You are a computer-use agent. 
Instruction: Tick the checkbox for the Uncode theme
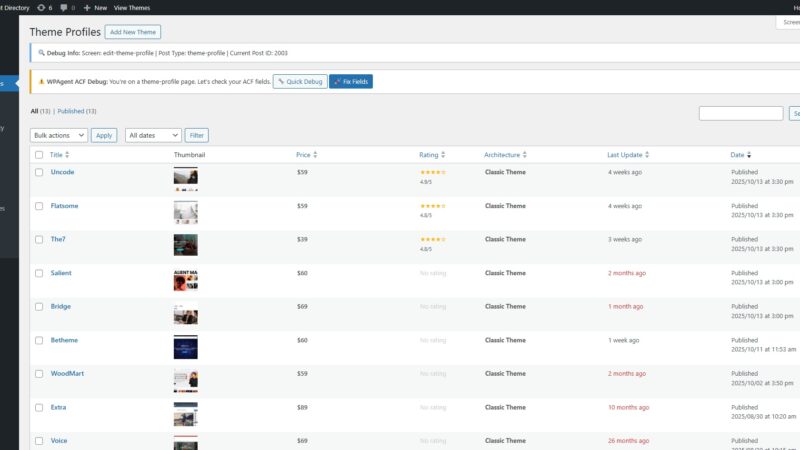(x=39, y=172)
